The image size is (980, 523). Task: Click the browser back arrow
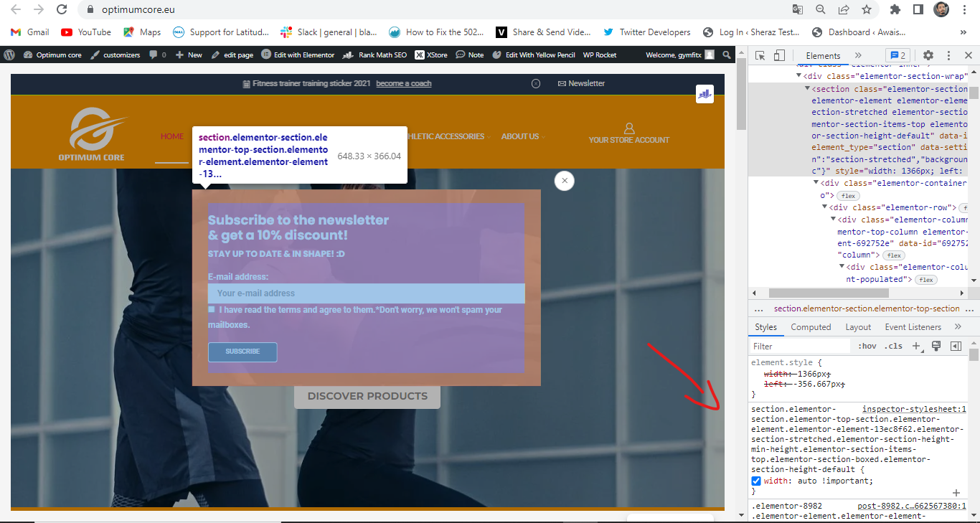[x=17, y=10]
